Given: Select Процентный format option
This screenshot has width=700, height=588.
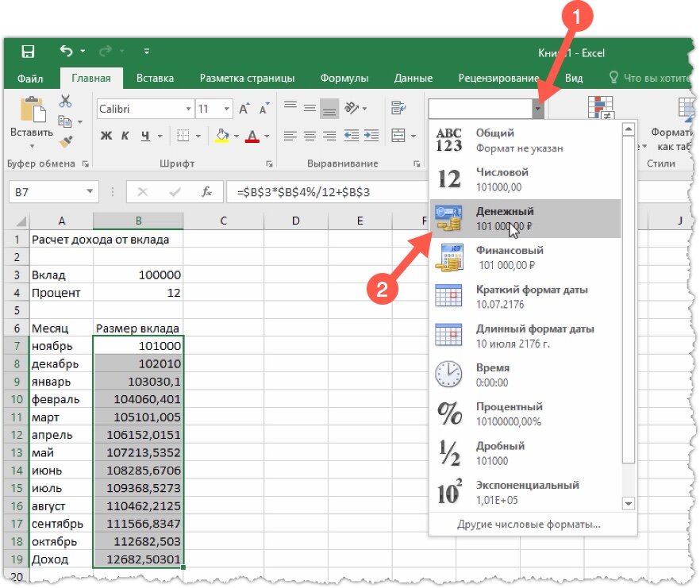Looking at the screenshot, I should [x=525, y=414].
